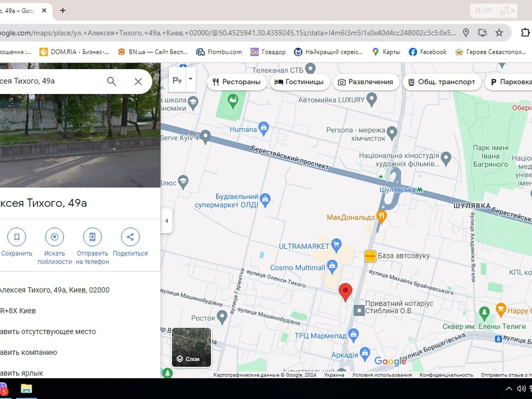
Task: Open a new browser tab with plus
Action: click(x=63, y=10)
